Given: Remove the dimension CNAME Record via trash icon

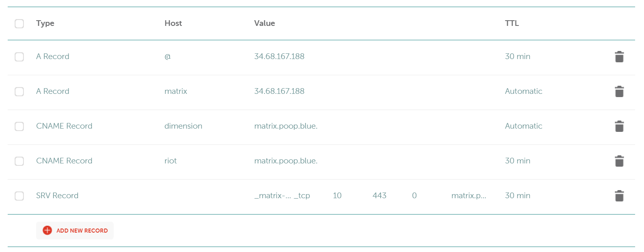Looking at the screenshot, I should click(619, 126).
